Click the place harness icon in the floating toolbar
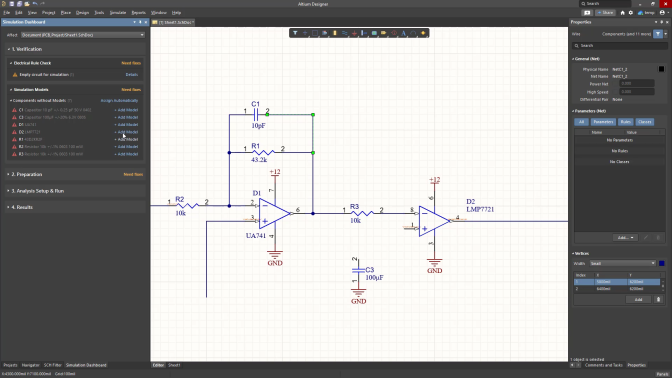Image resolution: width=672 pixels, height=378 pixels. (364, 33)
